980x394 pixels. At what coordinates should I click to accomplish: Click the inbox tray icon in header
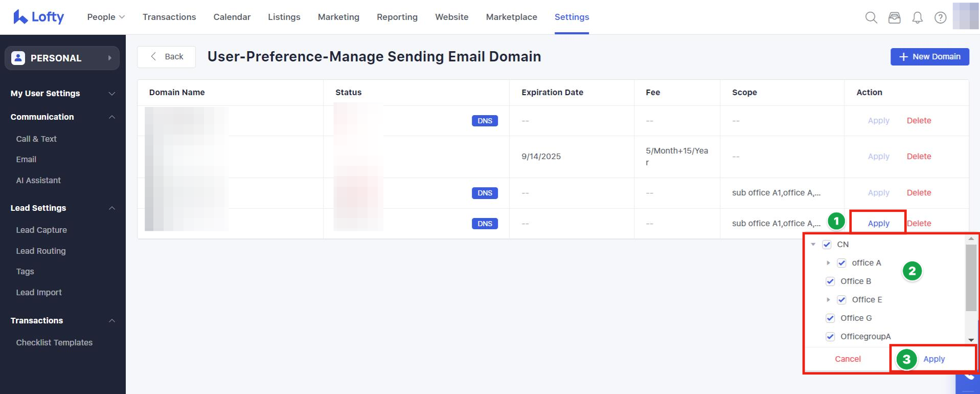pos(894,18)
